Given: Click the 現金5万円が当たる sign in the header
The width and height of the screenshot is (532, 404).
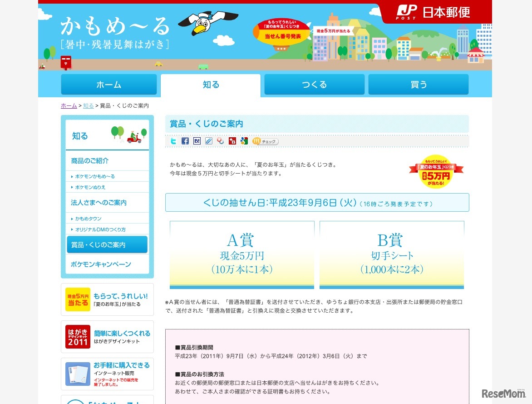Looking at the screenshot, I should pos(333,31).
